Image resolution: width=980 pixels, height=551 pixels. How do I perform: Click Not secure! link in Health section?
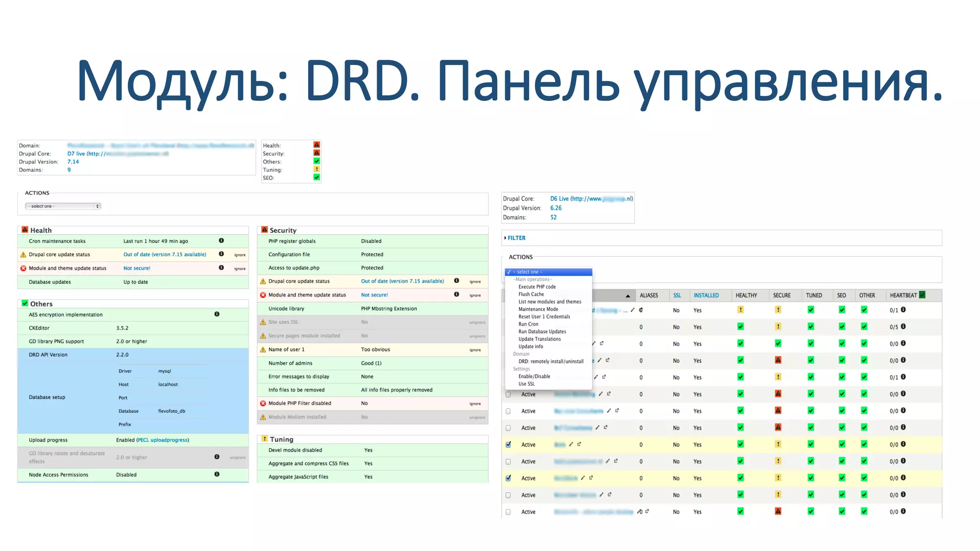point(136,268)
